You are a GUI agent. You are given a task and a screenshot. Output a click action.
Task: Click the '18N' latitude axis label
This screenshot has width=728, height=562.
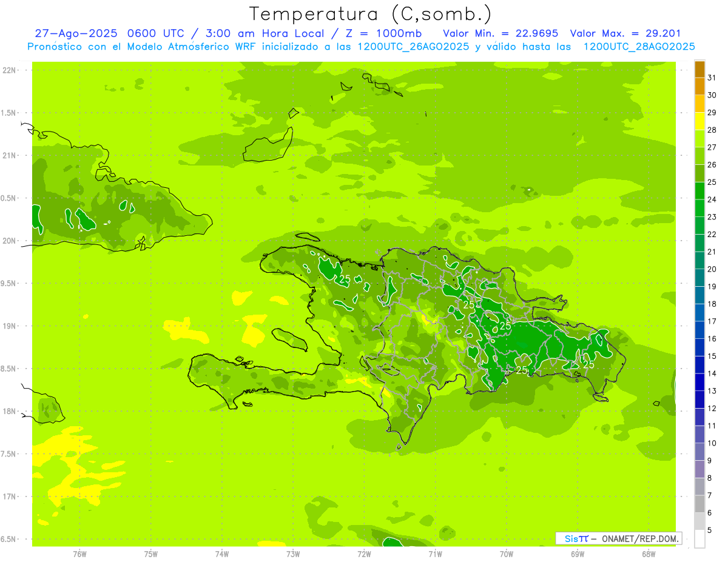tap(10, 411)
